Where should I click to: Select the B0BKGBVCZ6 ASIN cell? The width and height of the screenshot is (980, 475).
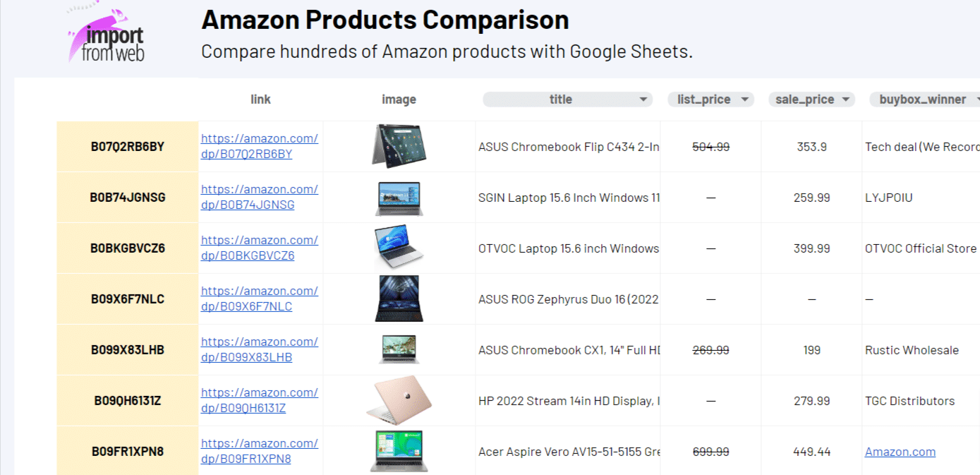128,248
